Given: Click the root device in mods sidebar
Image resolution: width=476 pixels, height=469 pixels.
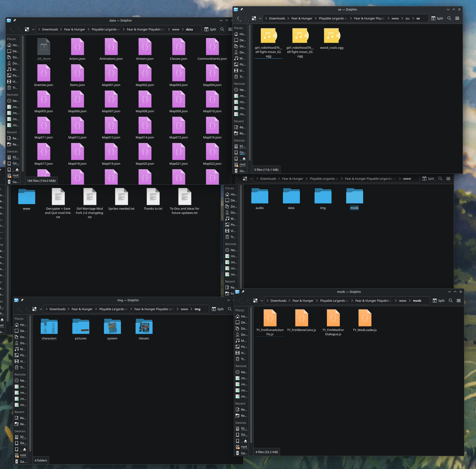Looking at the screenshot, I should coord(244,447).
